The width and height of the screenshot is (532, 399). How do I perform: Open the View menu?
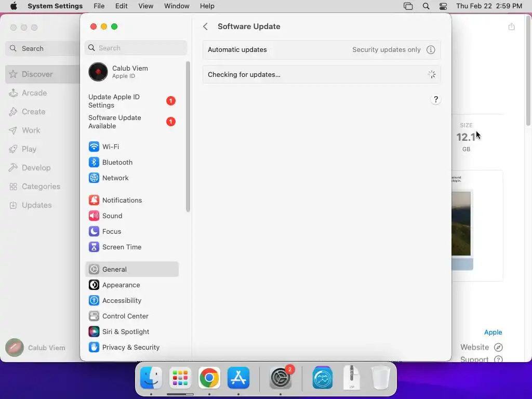coord(145,6)
